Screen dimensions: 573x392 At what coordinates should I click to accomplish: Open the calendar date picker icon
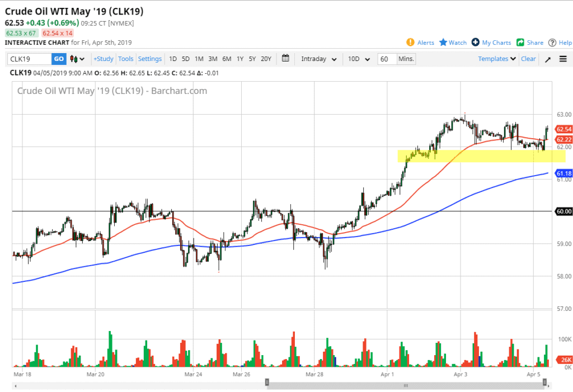coord(285,59)
